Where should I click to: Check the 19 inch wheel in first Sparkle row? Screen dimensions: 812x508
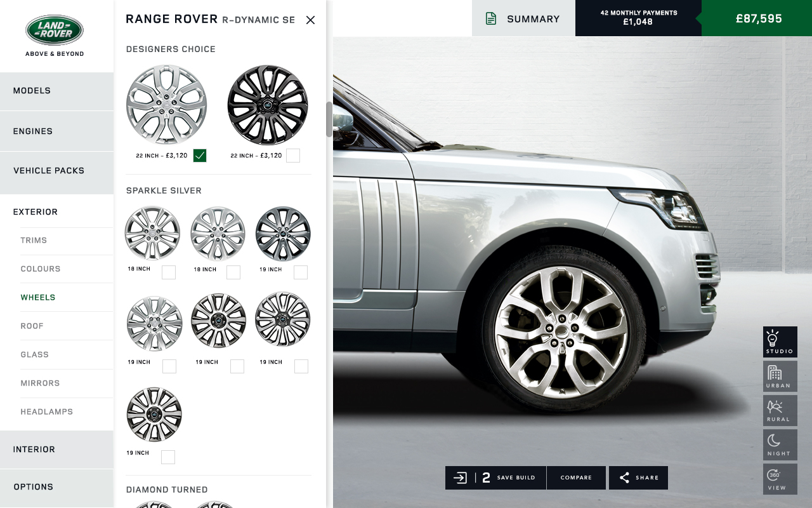pos(301,272)
